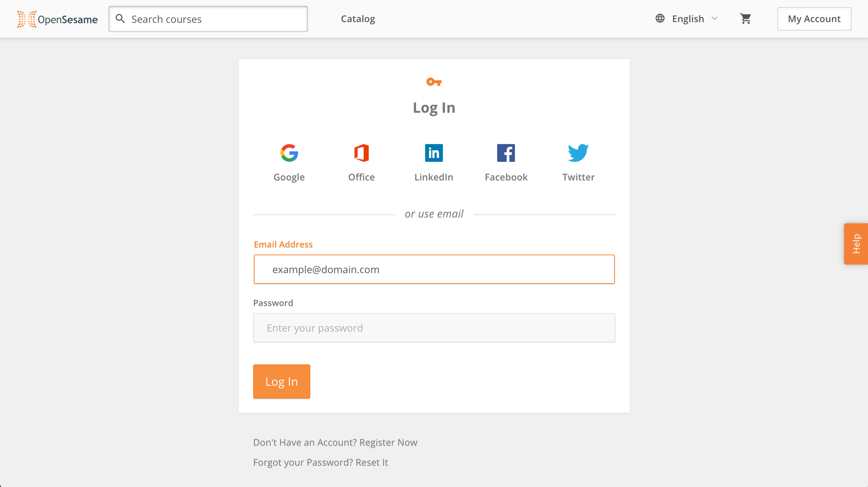Click the OpenSesame logo
Viewport: 868px width, 487px height.
(x=57, y=19)
